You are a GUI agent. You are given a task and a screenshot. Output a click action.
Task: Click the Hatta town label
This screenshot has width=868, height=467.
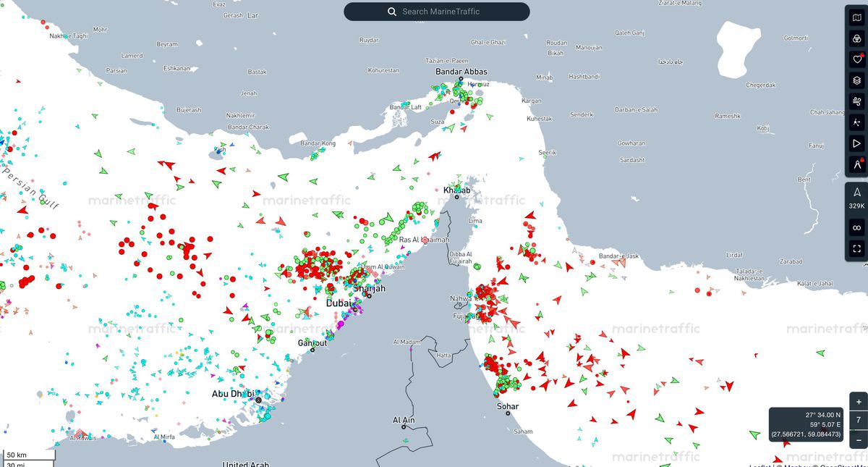click(443, 355)
